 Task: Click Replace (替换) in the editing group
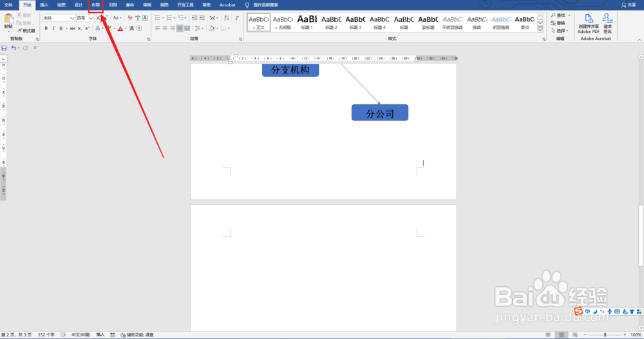click(558, 23)
